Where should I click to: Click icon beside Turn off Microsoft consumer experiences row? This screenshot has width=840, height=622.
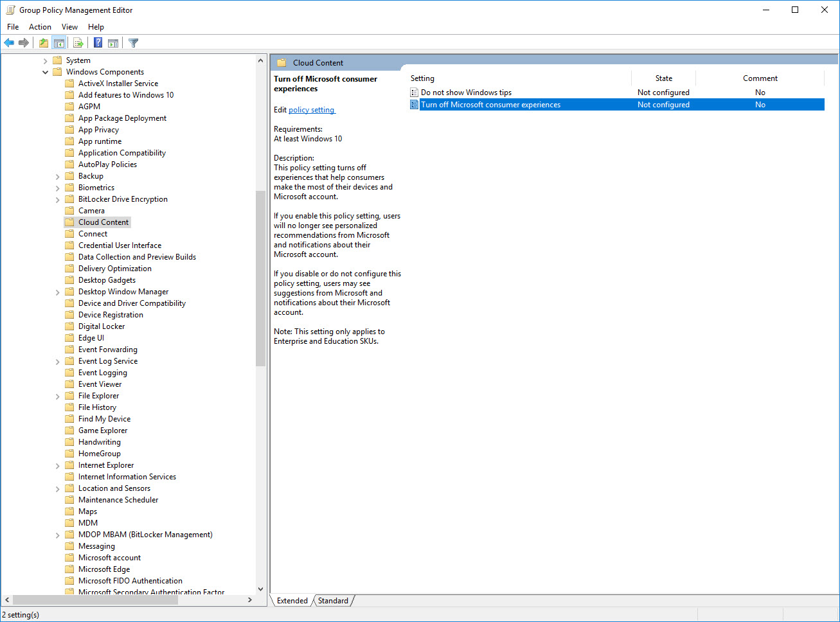pyautogui.click(x=415, y=105)
